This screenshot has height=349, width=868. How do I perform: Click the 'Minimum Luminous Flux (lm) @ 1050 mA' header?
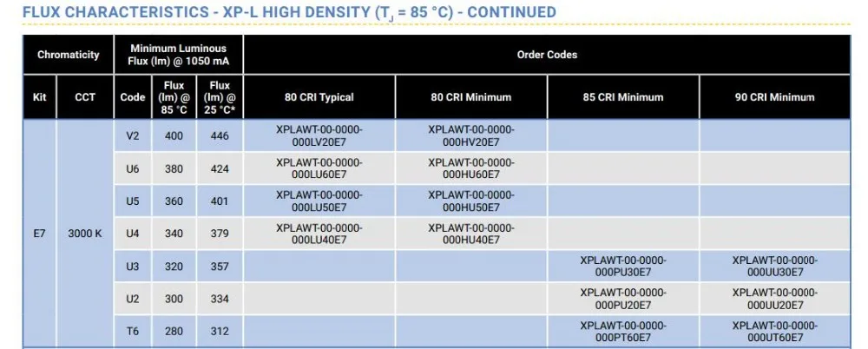pos(178,55)
